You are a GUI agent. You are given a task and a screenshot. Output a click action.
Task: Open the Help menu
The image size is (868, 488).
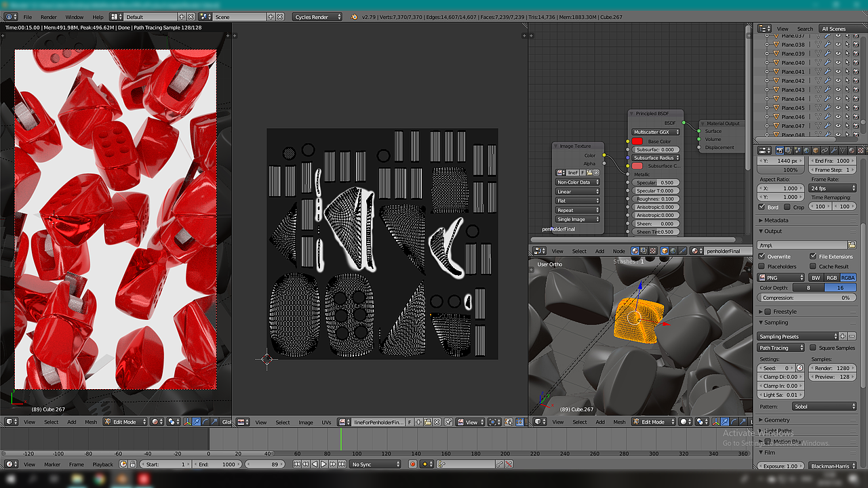pos(98,16)
